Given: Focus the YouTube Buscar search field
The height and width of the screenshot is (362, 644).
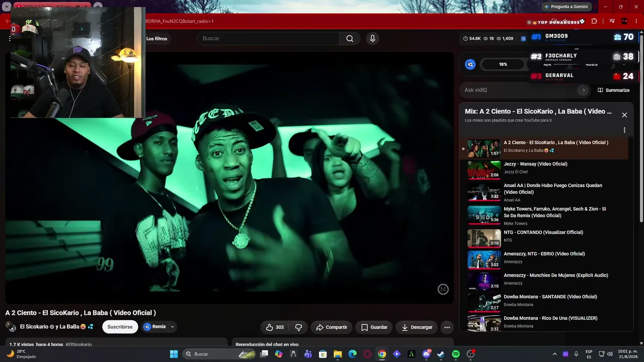Looking at the screenshot, I should [269, 39].
